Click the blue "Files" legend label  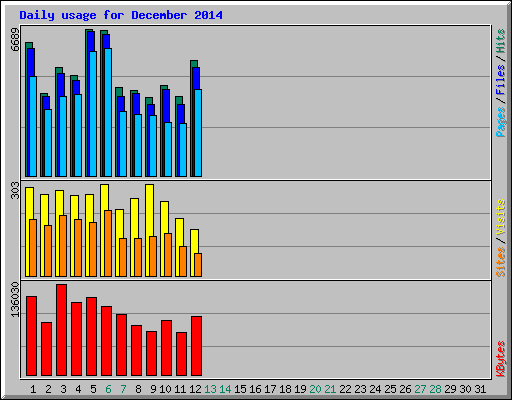point(500,79)
